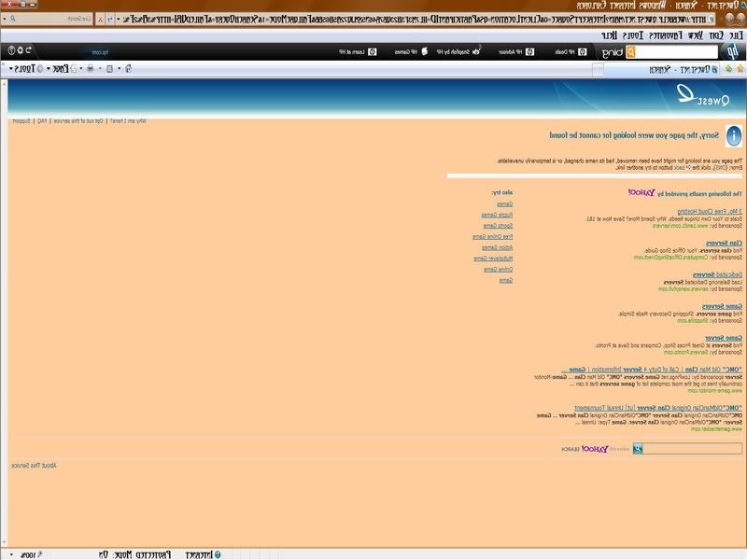
Task: Open the Home button dropdown arrow
Action: pos(120,68)
